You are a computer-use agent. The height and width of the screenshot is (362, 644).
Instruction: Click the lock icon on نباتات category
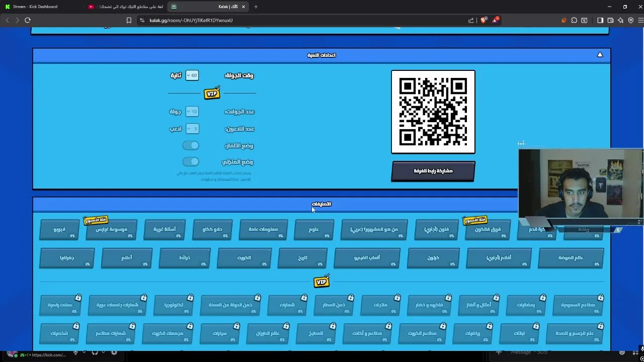(x=536, y=326)
